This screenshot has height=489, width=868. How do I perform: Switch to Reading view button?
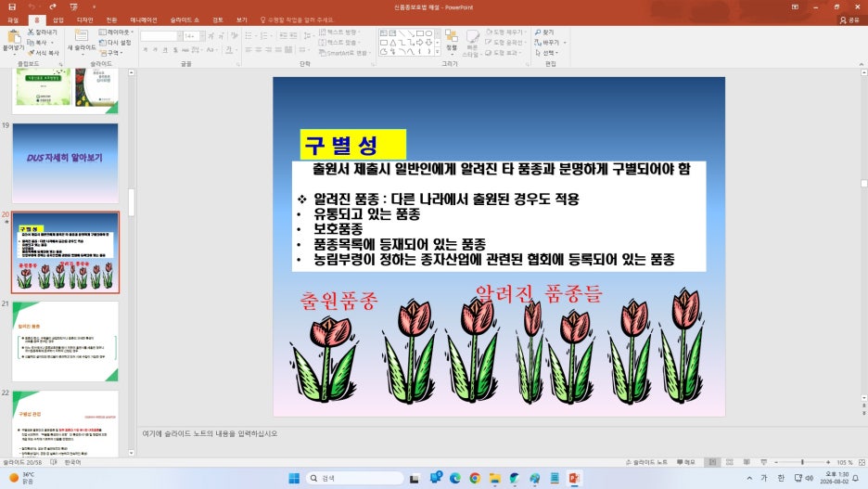[747, 462]
